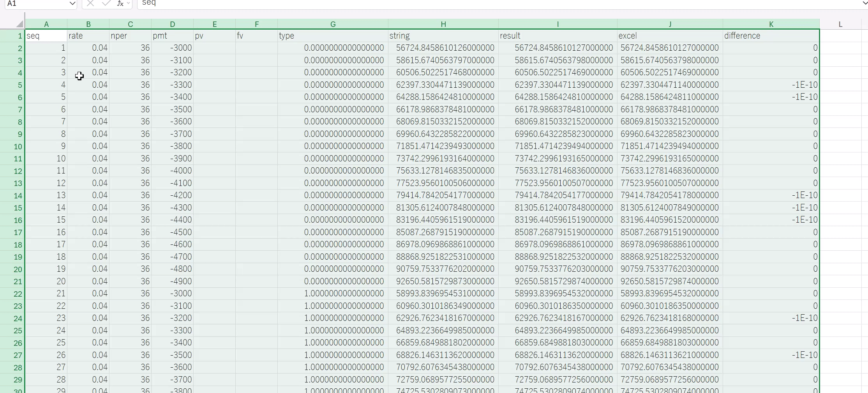This screenshot has width=868, height=393.
Task: Click cell with value 56724.8458610126000000
Action: click(x=443, y=48)
